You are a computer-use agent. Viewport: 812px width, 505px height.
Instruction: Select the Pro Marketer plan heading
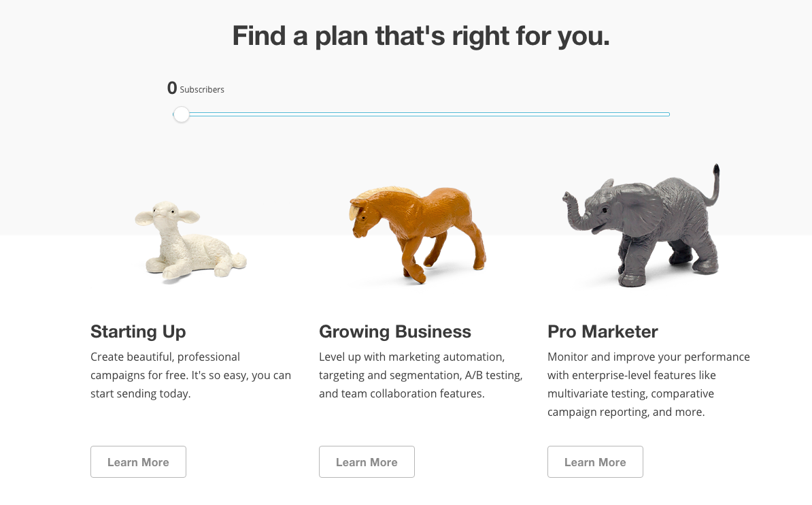tap(603, 331)
